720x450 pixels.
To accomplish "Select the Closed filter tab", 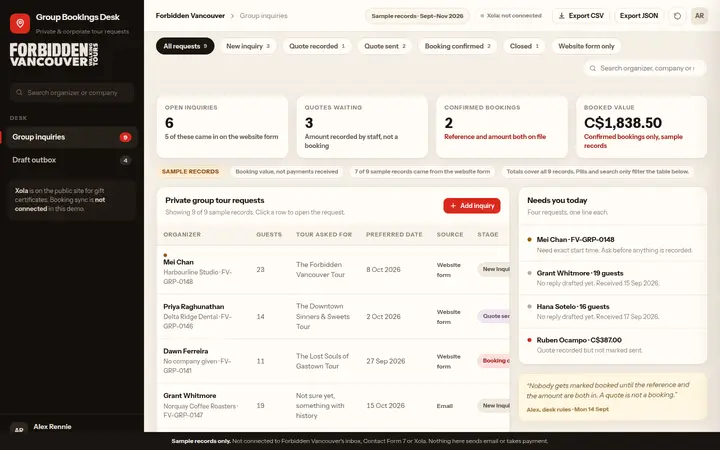I will click(x=524, y=46).
